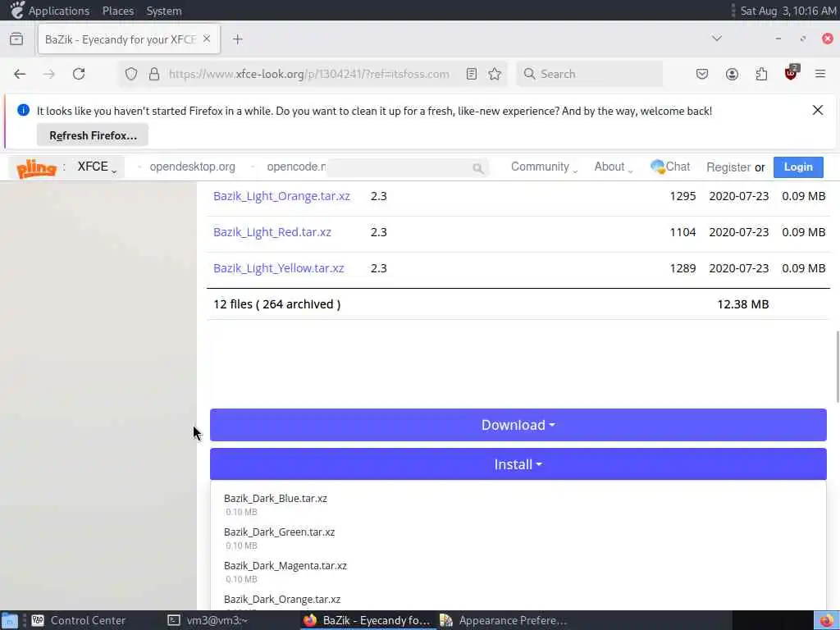Open Bazik_Light_Yellow.tar.xz file link
Screen dimensions: 840x630
[279, 268]
